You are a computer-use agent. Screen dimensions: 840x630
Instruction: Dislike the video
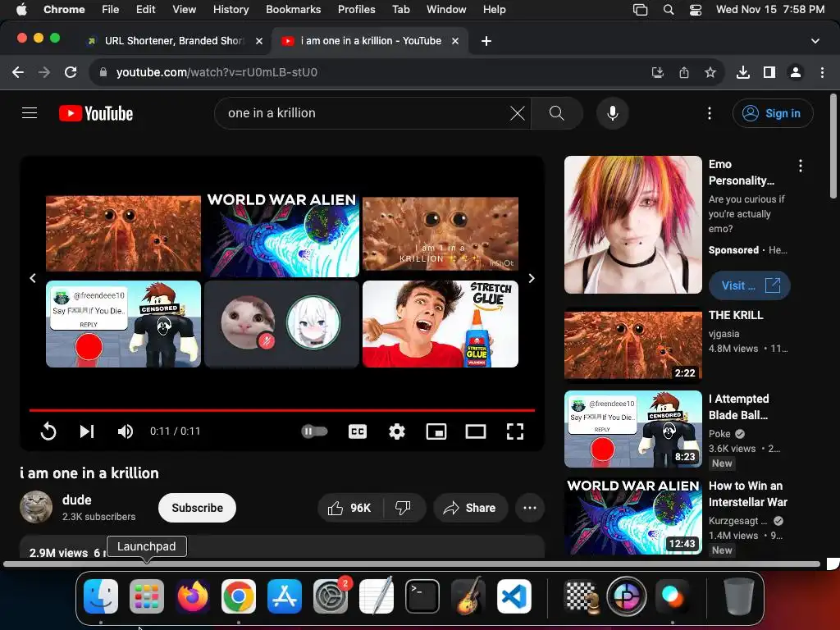404,508
